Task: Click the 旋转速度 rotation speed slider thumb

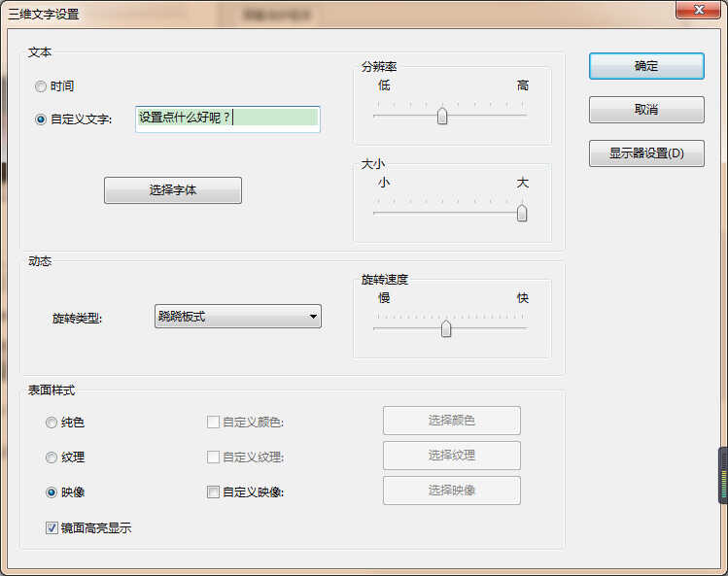Action: point(446,328)
